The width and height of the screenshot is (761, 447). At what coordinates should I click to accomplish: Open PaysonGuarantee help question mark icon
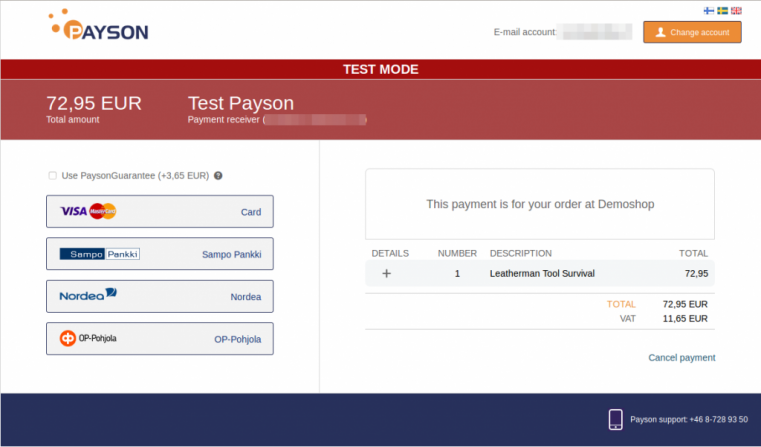click(x=218, y=176)
